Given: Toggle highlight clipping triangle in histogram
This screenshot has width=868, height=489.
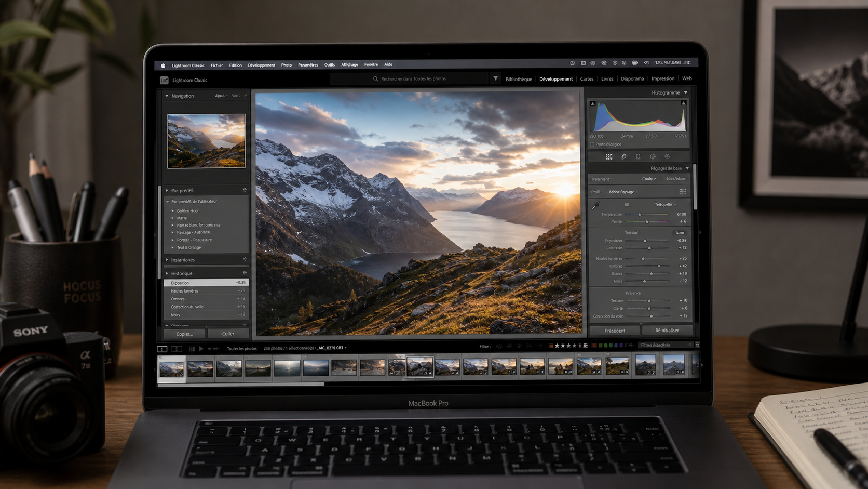Looking at the screenshot, I should point(684,103).
